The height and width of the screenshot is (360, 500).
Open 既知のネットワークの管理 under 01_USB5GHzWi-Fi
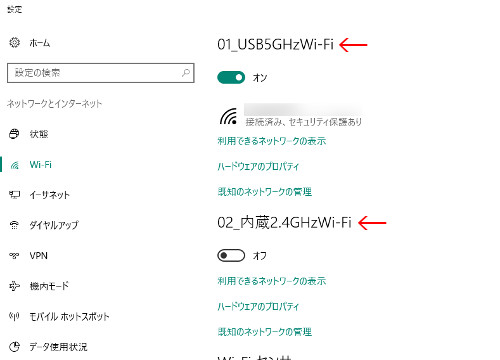pyautogui.click(x=265, y=192)
